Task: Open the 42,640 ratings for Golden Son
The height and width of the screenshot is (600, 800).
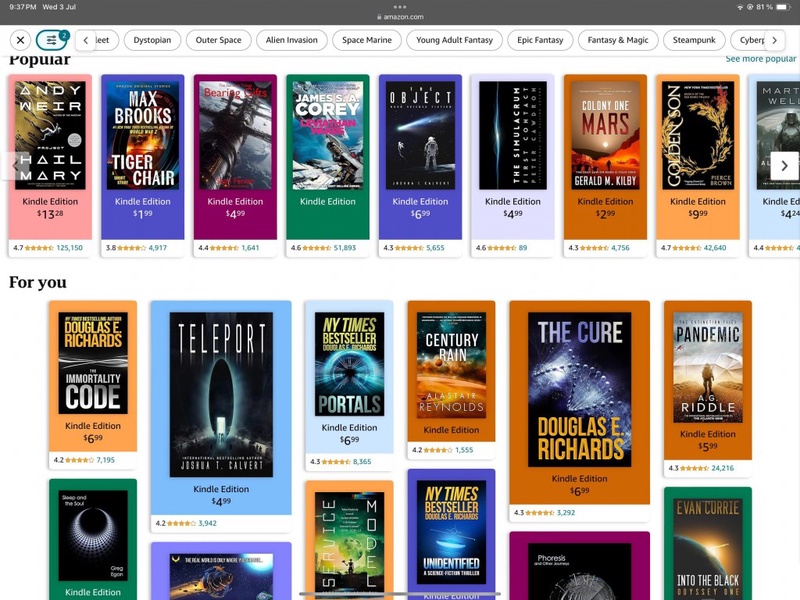Action: (715, 248)
